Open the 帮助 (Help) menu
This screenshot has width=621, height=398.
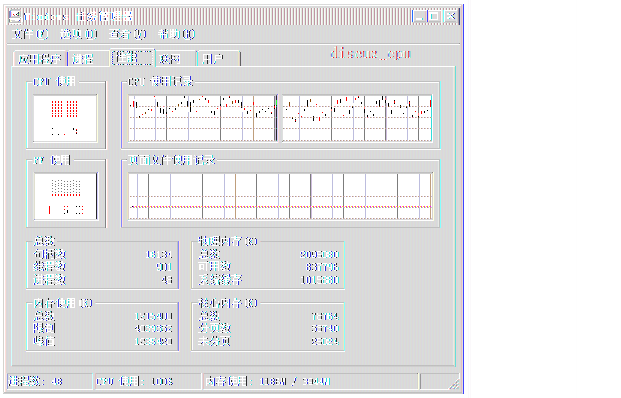[177, 34]
